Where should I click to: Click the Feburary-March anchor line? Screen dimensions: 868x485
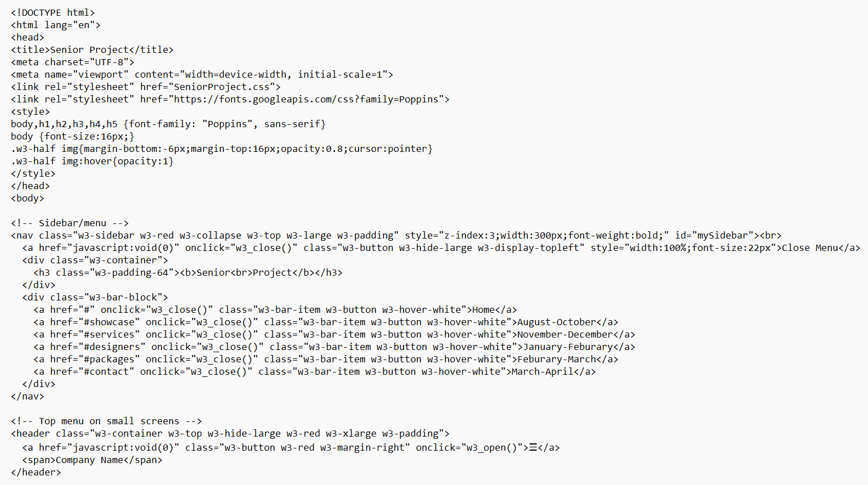(x=326, y=359)
